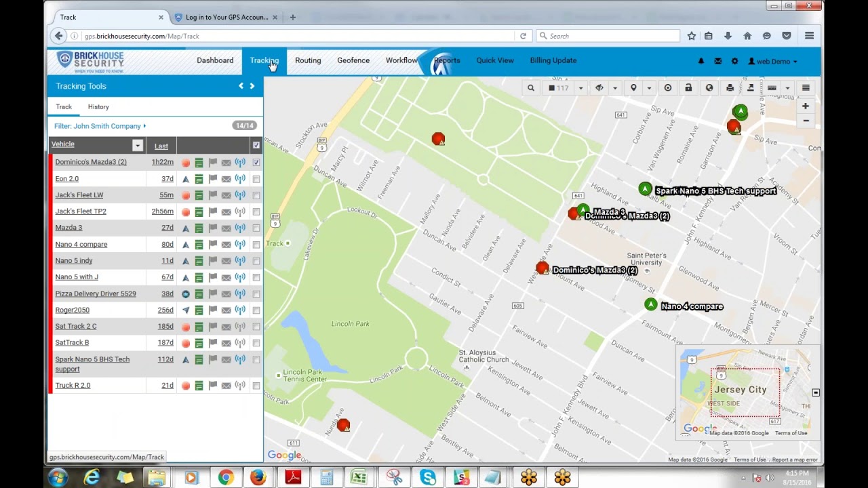Open report icon for Eon 2.0

tap(199, 179)
